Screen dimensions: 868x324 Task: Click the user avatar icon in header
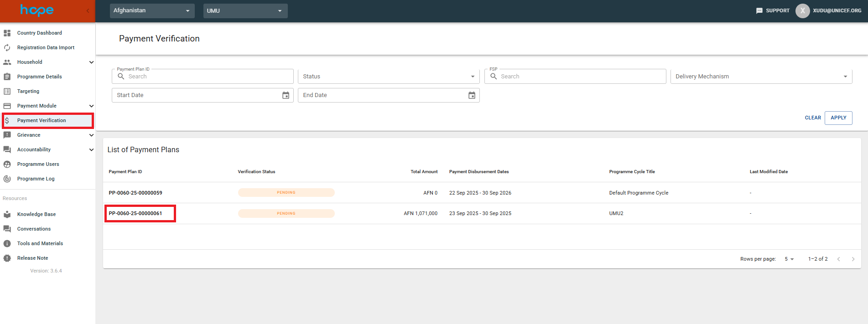click(802, 10)
